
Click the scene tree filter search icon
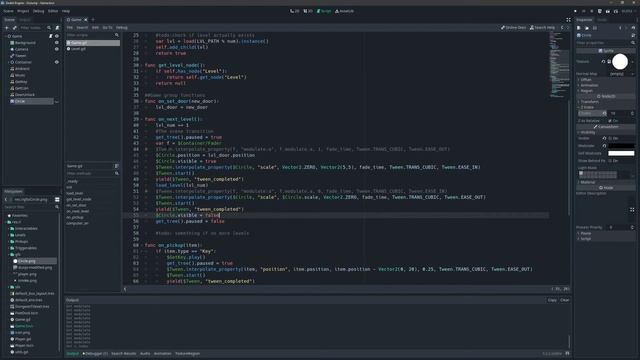point(49,28)
